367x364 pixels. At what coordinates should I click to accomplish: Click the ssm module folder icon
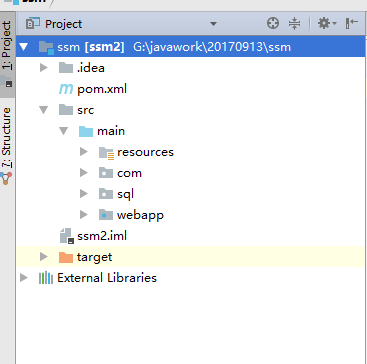tap(46, 47)
